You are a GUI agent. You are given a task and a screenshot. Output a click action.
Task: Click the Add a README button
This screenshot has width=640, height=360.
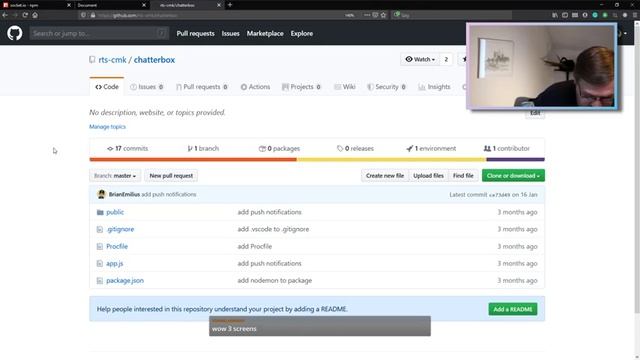coord(513,309)
